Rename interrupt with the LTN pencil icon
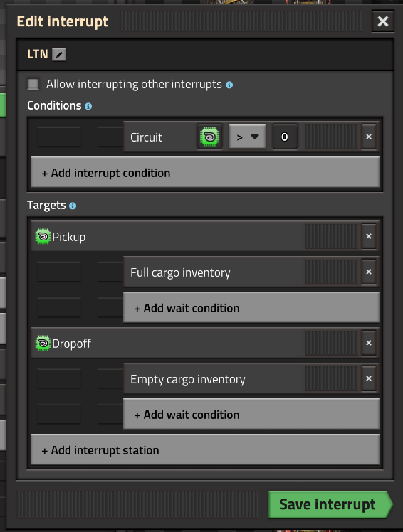This screenshot has width=403, height=532. [x=59, y=54]
